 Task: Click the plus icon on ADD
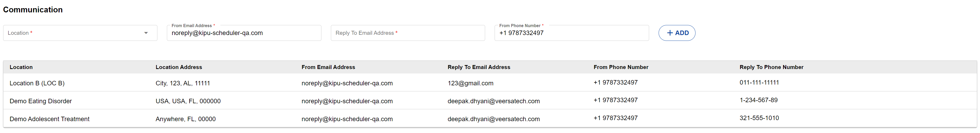point(670,33)
